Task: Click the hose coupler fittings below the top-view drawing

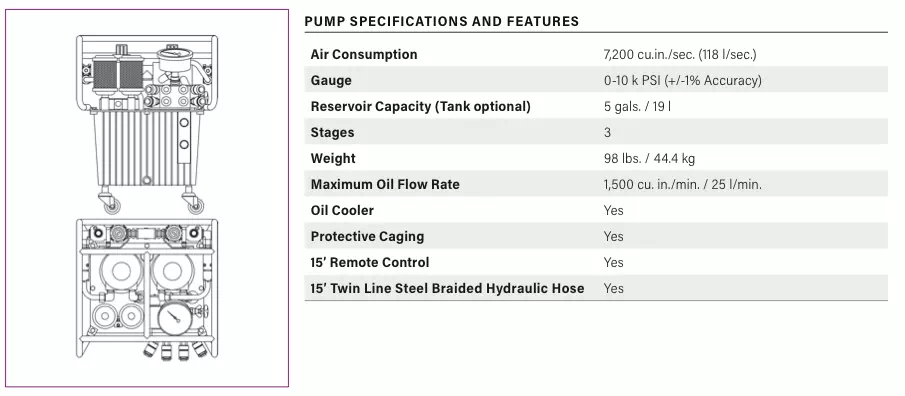Action: [x=175, y=350]
